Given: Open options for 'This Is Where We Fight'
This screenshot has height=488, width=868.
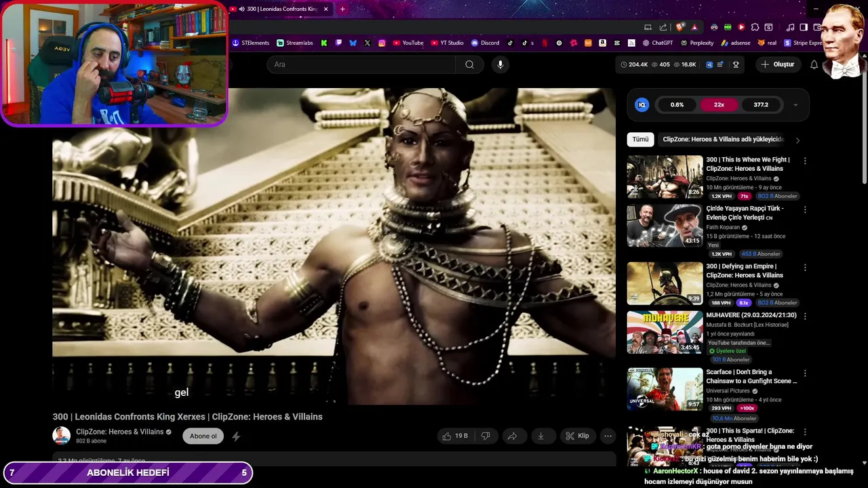Looking at the screenshot, I should [805, 161].
